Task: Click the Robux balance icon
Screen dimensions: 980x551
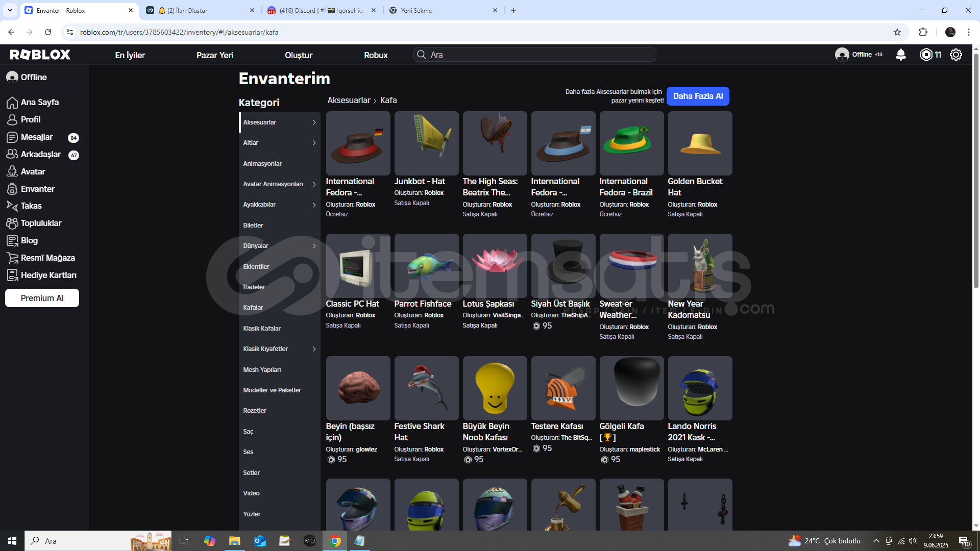Action: [926, 55]
